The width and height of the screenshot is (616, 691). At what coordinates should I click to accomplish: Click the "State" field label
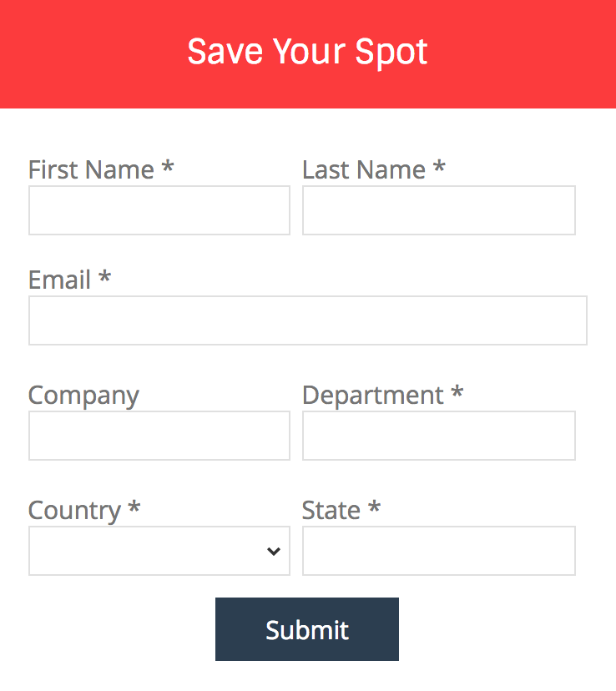tap(331, 511)
